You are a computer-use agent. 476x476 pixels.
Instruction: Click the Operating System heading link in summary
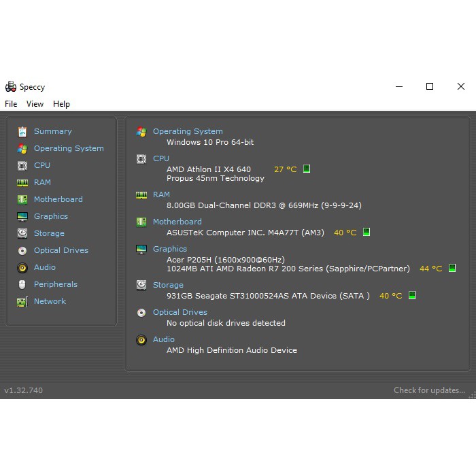coord(188,131)
